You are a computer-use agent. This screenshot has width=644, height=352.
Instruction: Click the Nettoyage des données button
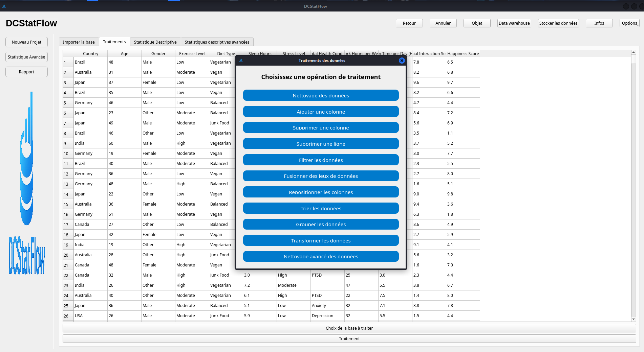pyautogui.click(x=321, y=95)
